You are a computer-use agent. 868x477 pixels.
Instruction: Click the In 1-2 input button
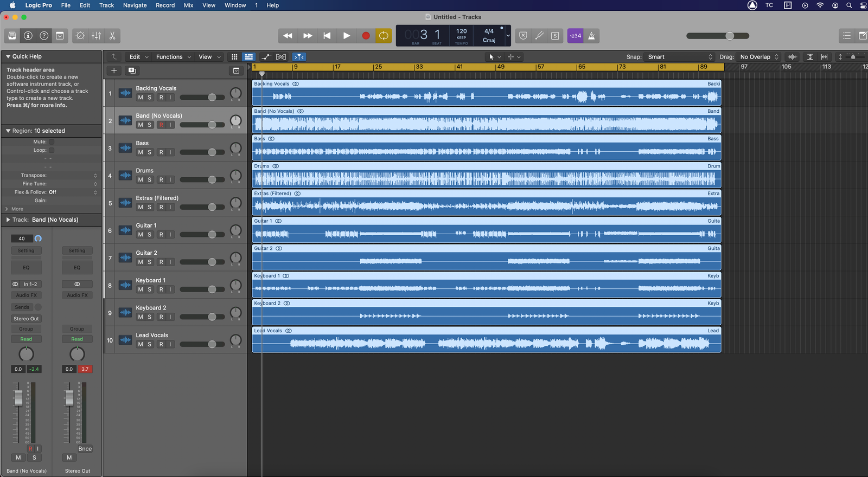30,284
